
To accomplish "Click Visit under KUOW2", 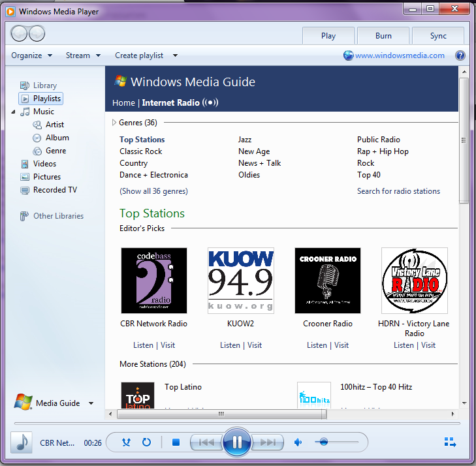I will coord(255,345).
